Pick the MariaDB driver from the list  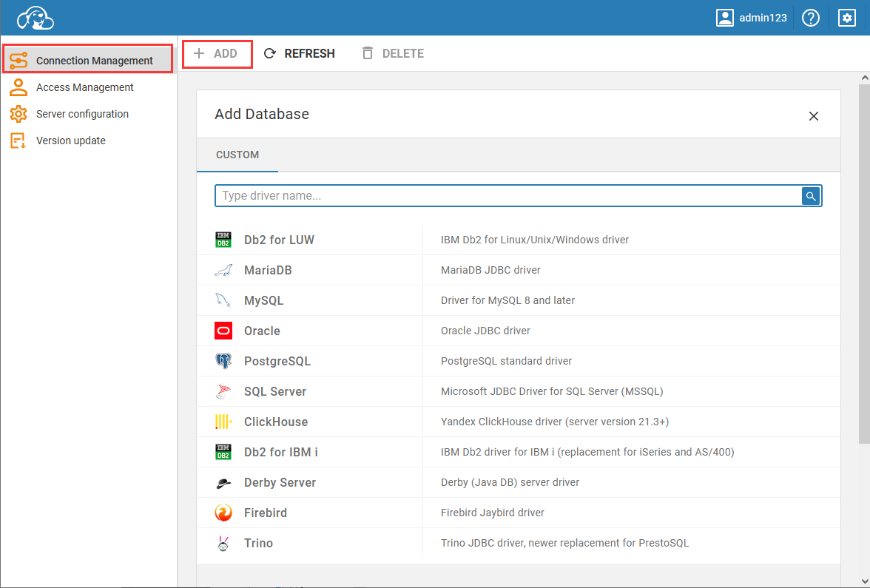click(266, 270)
